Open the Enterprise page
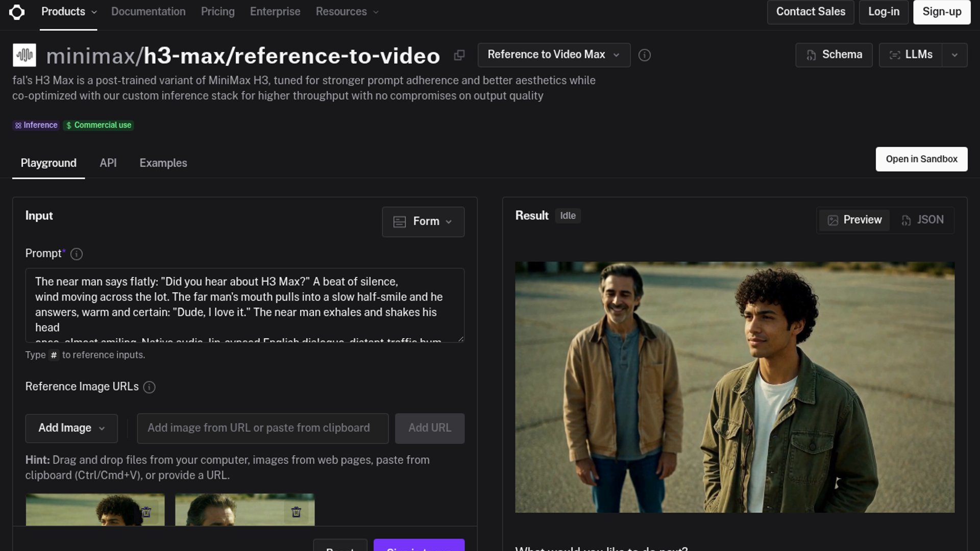This screenshot has height=551, width=980. (x=275, y=12)
